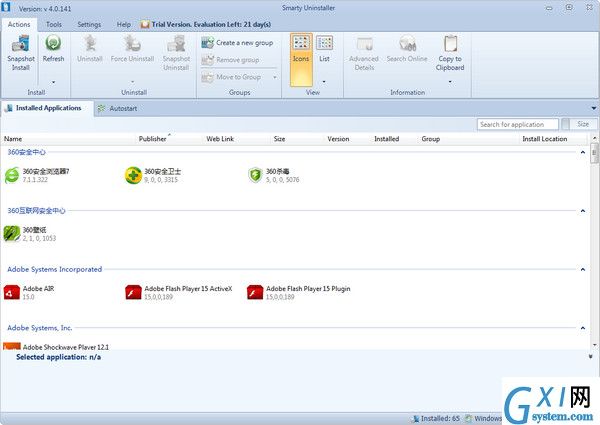Open the Tools ribbon tab
600x425 pixels.
point(54,24)
